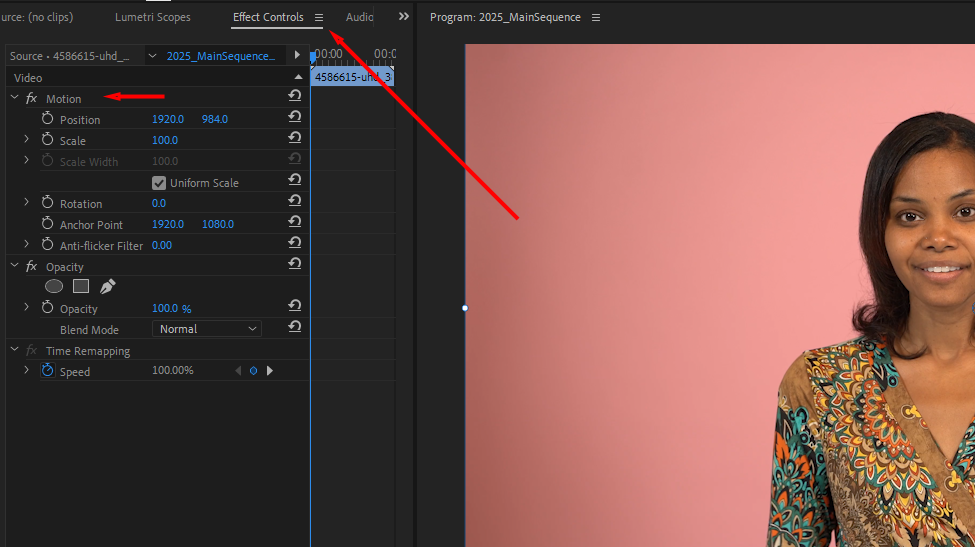Collapse the Motion effect group
The width and height of the screenshot is (975, 547).
click(x=14, y=98)
